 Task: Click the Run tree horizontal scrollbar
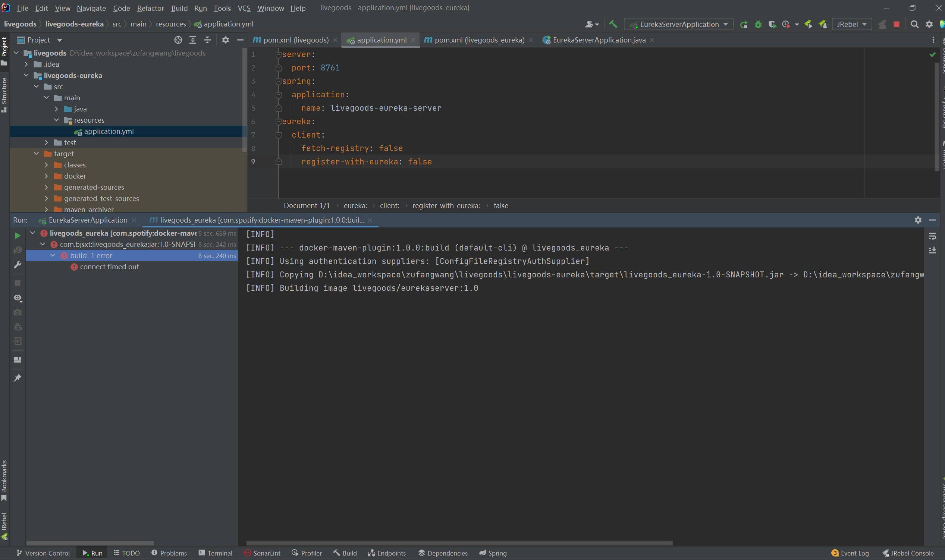point(90,543)
